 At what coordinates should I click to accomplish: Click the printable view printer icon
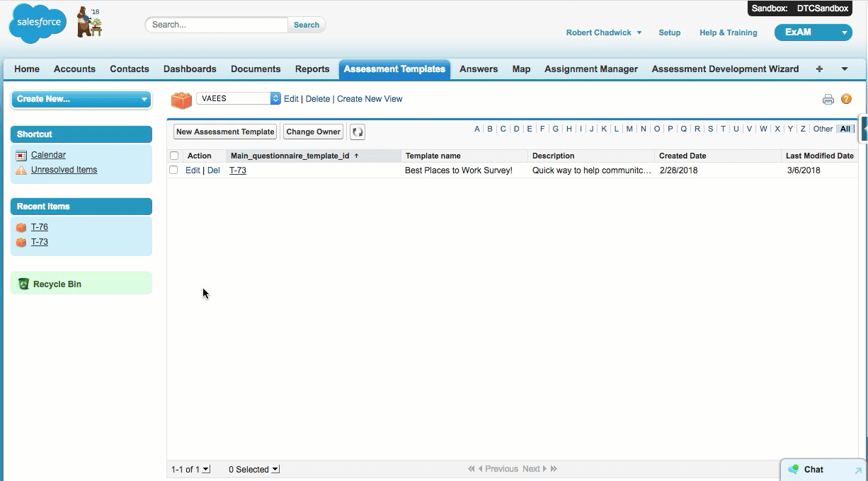(x=828, y=100)
